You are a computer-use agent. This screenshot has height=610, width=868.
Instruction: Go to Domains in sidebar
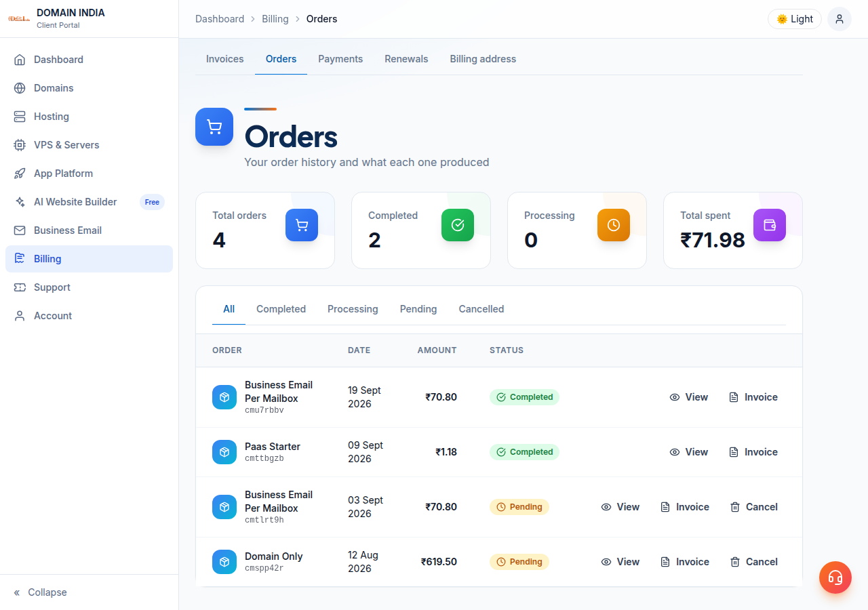point(89,88)
